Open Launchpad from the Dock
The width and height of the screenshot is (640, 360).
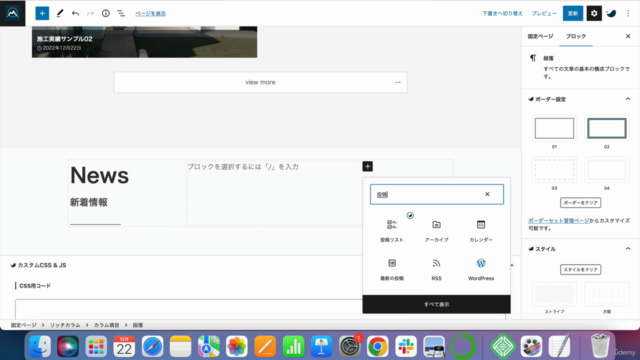[96, 346]
